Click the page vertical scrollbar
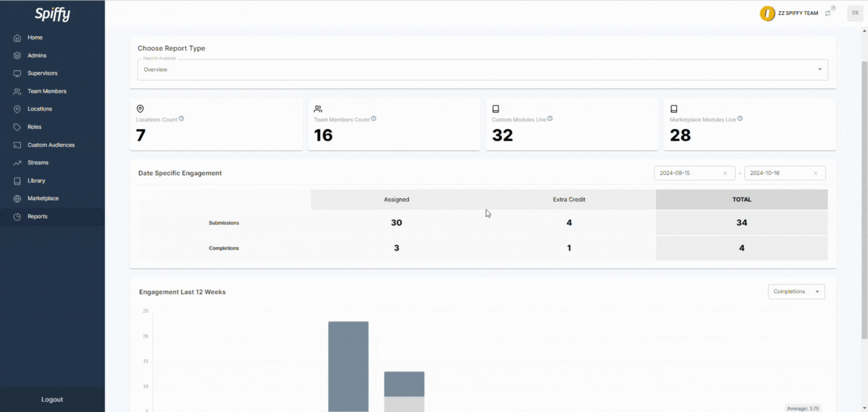The height and width of the screenshot is (412, 868). (864, 199)
